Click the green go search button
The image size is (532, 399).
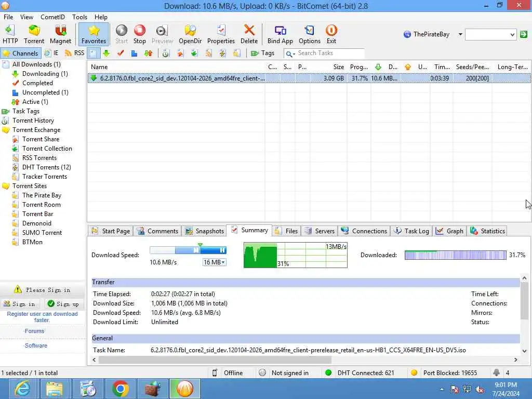coord(524,34)
